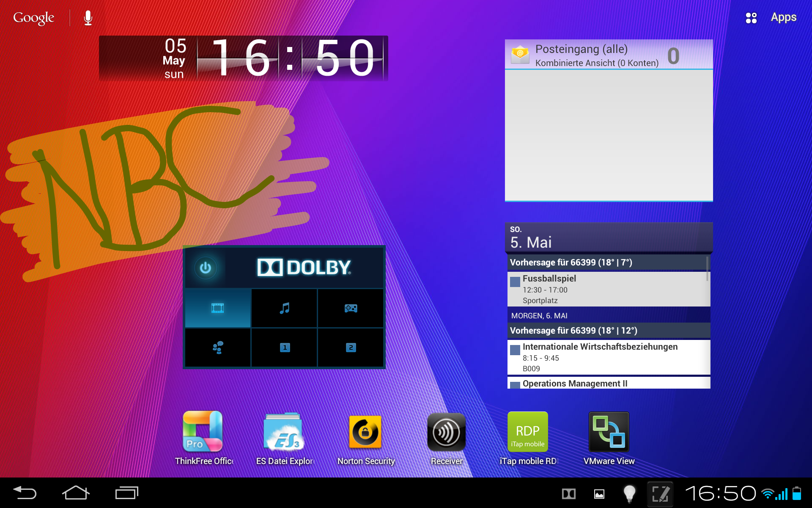The width and height of the screenshot is (812, 508).
Task: Launch VMware View app
Action: pyautogui.click(x=609, y=432)
